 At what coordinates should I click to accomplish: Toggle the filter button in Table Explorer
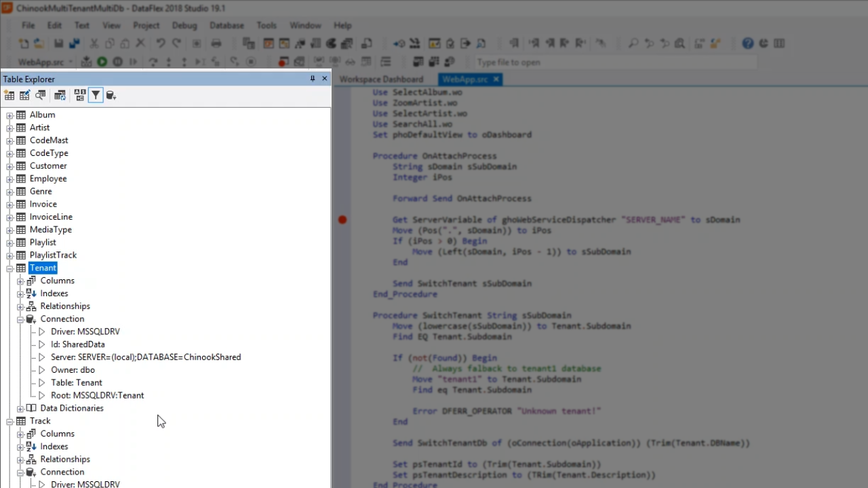pos(96,96)
